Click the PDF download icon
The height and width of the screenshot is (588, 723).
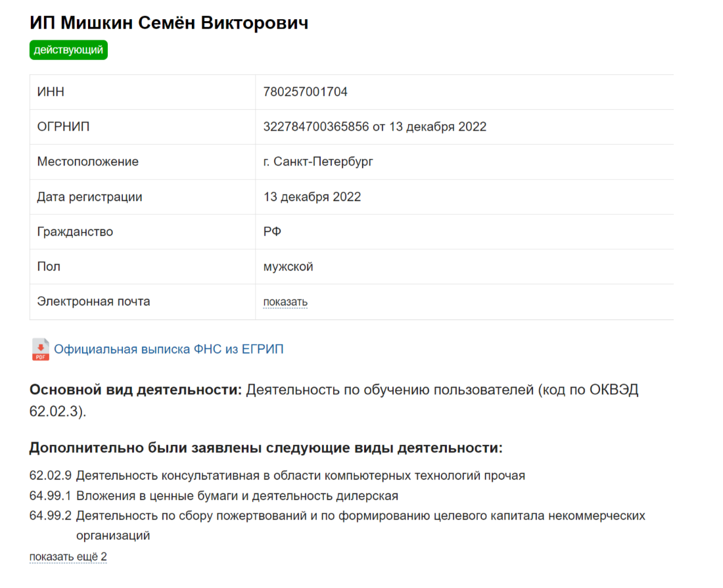40,350
